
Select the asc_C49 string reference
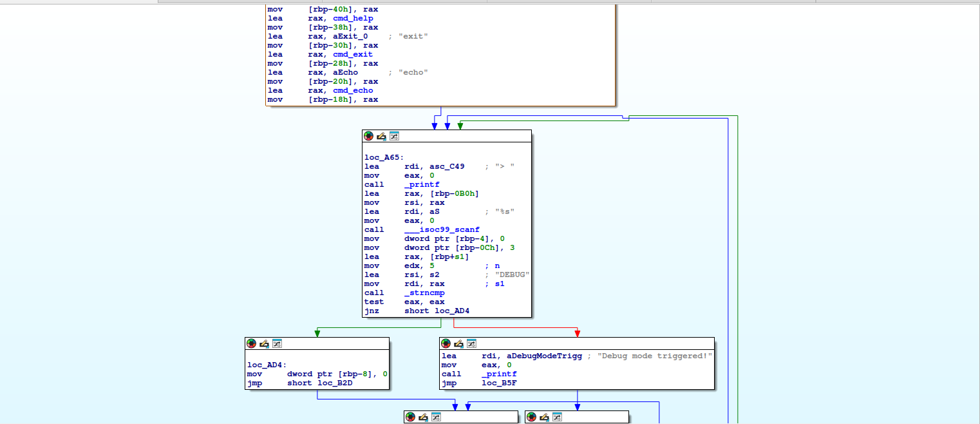tap(444, 166)
